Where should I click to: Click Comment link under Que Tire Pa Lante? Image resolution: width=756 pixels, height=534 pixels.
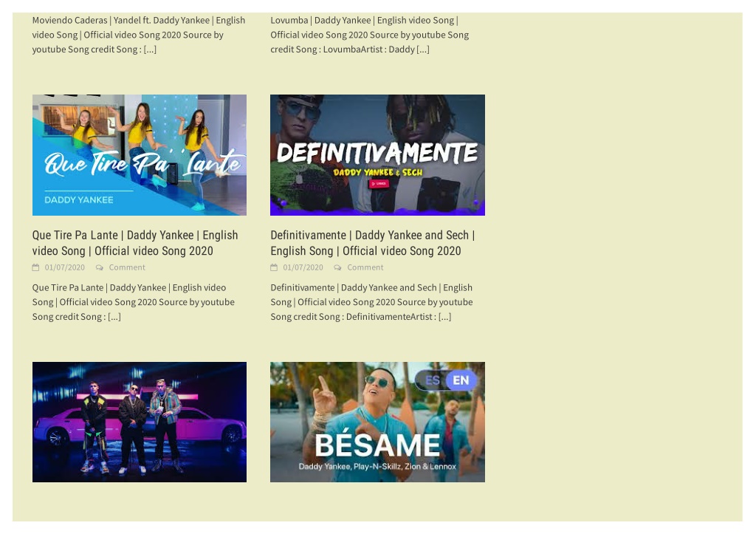pos(127,267)
